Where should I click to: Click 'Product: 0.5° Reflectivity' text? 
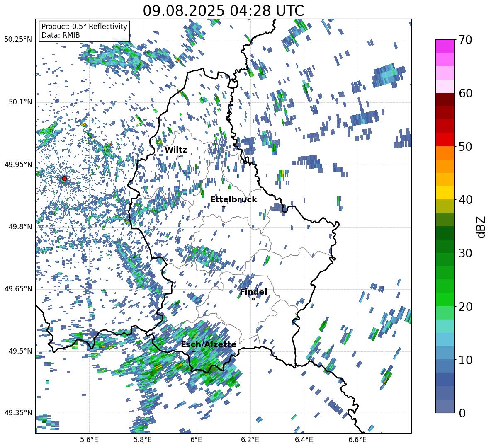84,26
